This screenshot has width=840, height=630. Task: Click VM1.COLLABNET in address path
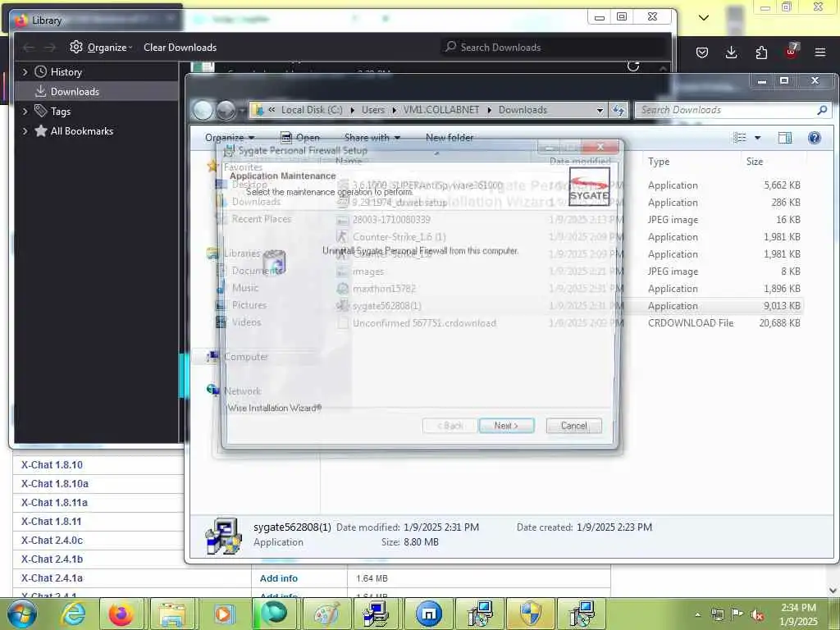441,110
